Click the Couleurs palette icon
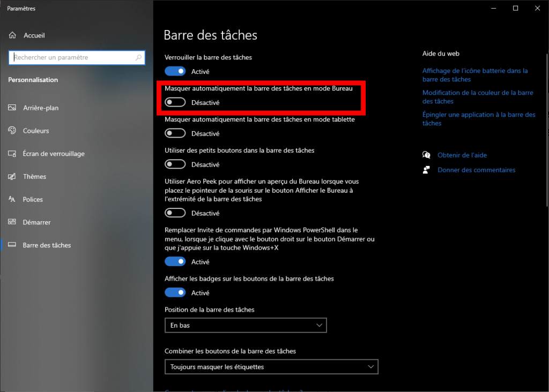This screenshot has height=392, width=549. tap(12, 131)
